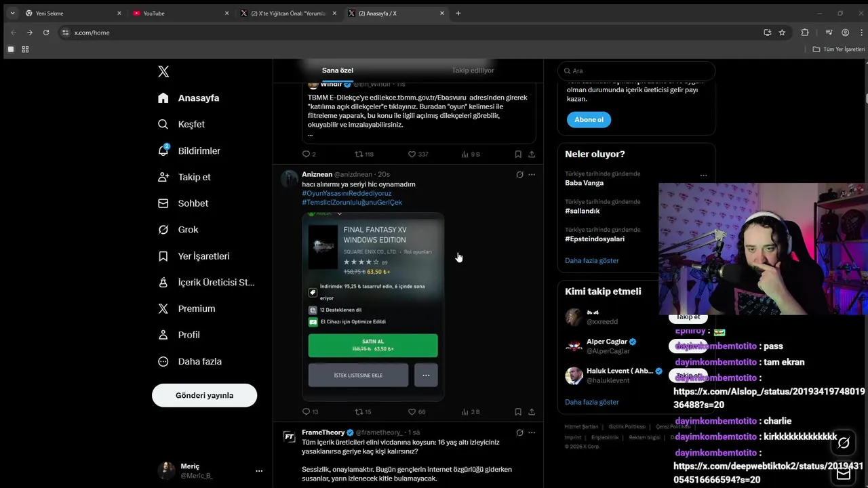Open Grok from sidebar
This screenshot has height=488, width=868.
178,230
